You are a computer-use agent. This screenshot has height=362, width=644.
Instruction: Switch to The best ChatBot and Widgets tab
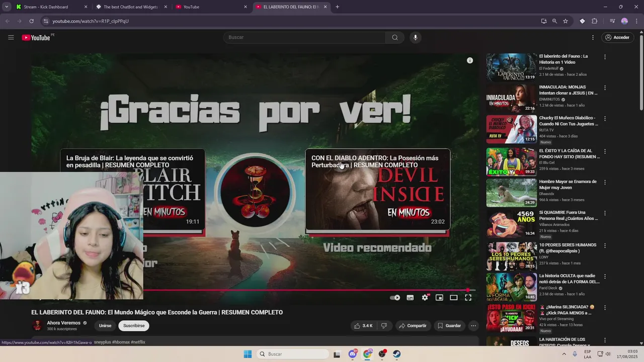tap(131, 7)
